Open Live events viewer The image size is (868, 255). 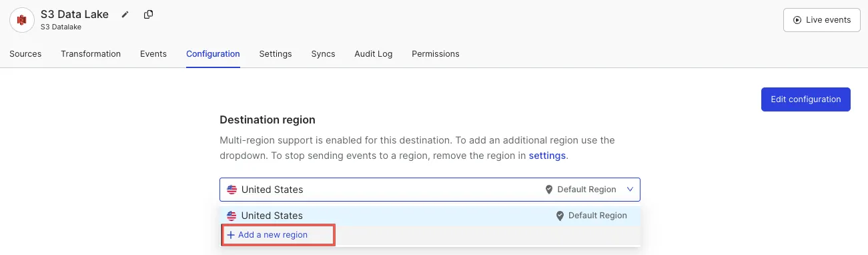(821, 20)
